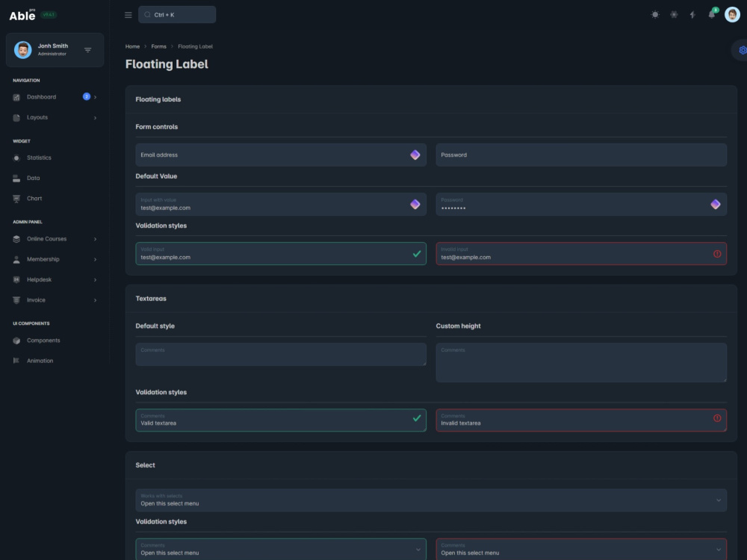Open the red invalid select menu dropdown

tap(581, 549)
